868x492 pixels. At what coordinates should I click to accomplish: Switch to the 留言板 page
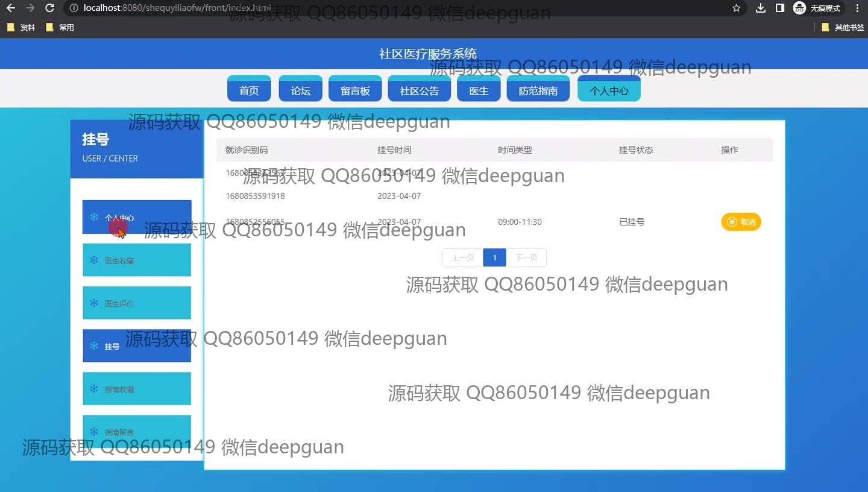(x=355, y=90)
